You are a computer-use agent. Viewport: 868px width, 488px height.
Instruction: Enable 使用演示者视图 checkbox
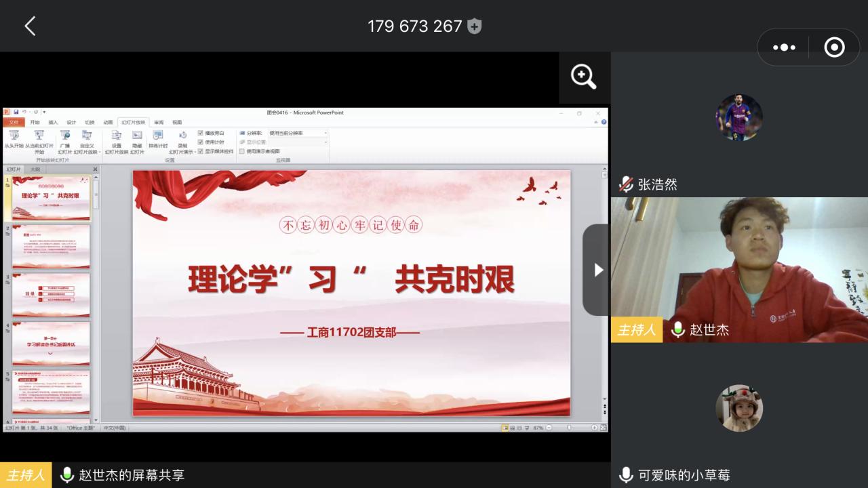242,151
